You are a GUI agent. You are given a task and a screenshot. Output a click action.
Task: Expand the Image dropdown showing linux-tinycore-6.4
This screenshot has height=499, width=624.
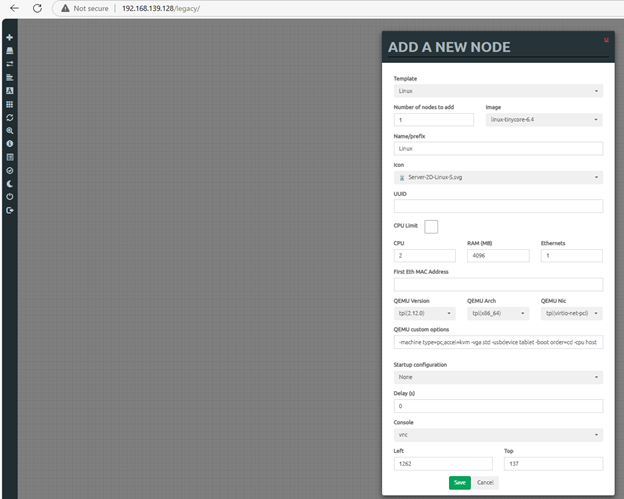[x=543, y=120]
